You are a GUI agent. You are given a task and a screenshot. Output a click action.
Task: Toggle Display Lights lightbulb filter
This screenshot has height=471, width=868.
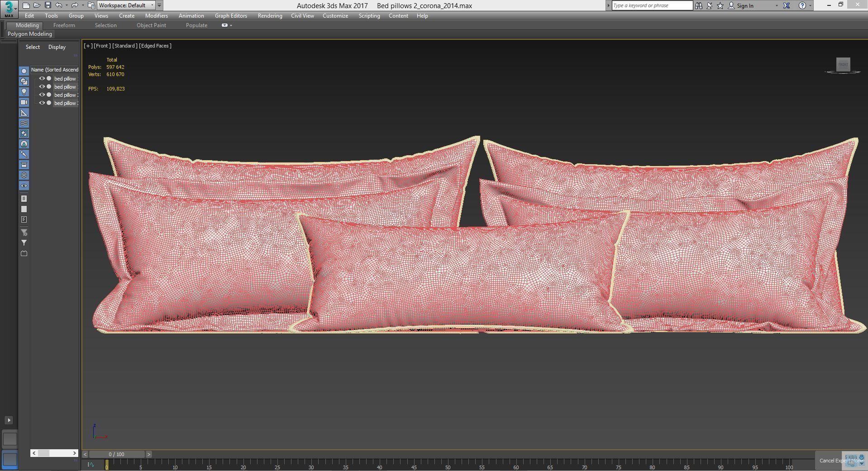point(24,92)
